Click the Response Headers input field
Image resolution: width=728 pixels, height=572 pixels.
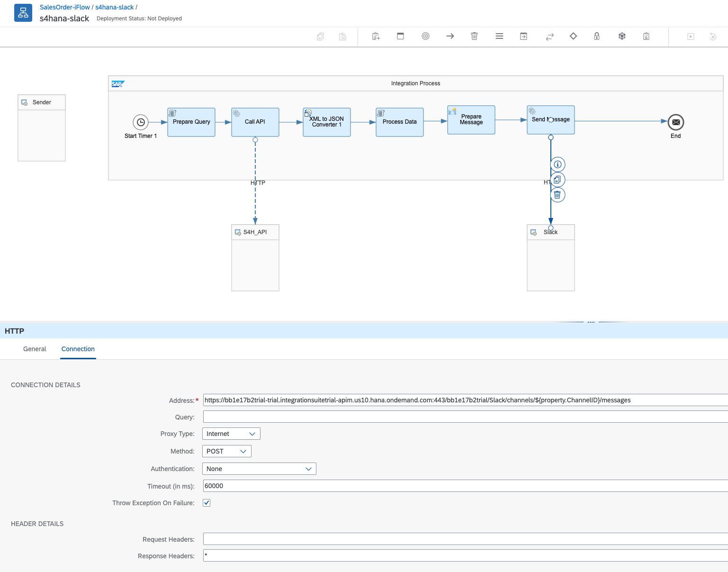(466, 555)
